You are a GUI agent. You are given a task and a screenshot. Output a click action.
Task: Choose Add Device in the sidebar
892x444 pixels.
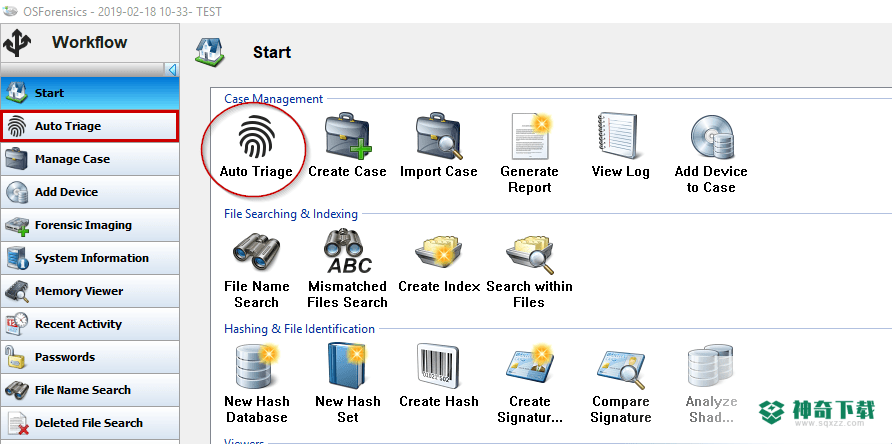pyautogui.click(x=90, y=192)
